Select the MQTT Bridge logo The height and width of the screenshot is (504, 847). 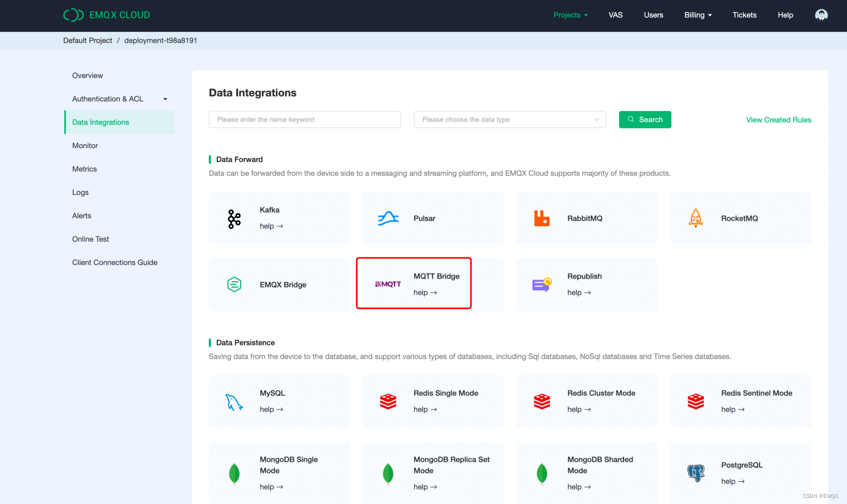click(388, 284)
